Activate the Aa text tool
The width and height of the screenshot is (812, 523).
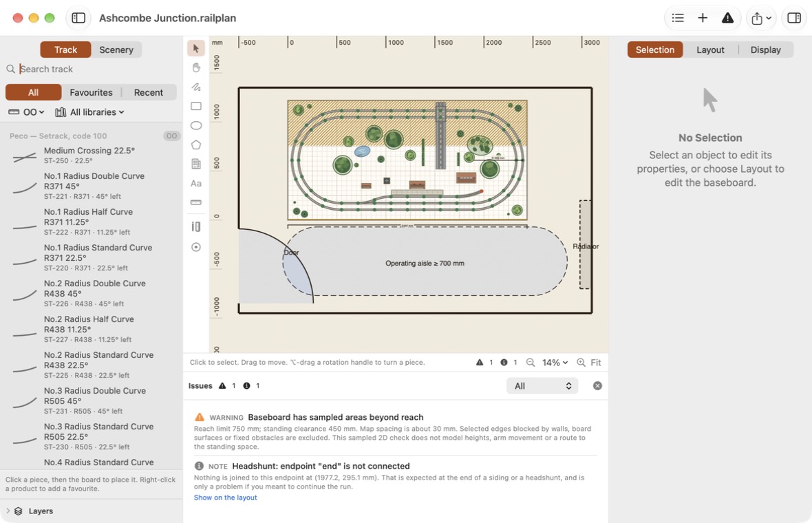click(195, 183)
